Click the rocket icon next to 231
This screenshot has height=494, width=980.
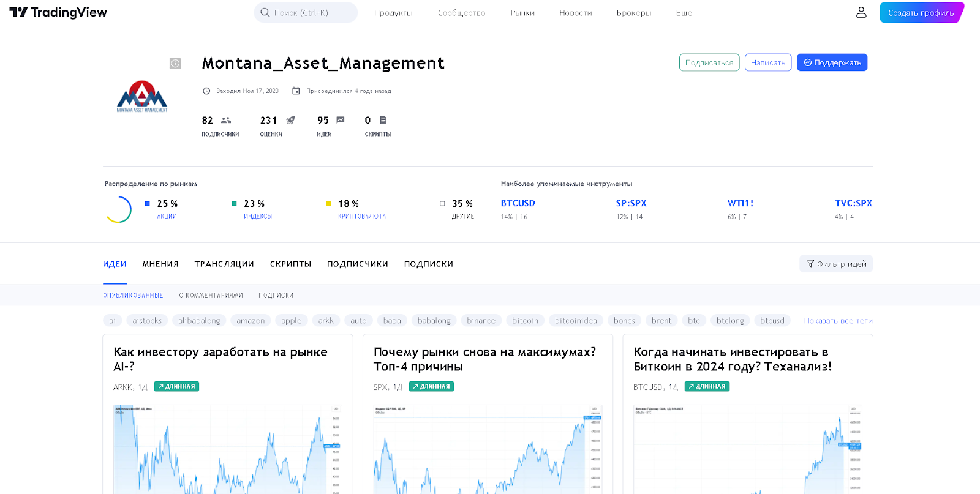click(x=291, y=120)
